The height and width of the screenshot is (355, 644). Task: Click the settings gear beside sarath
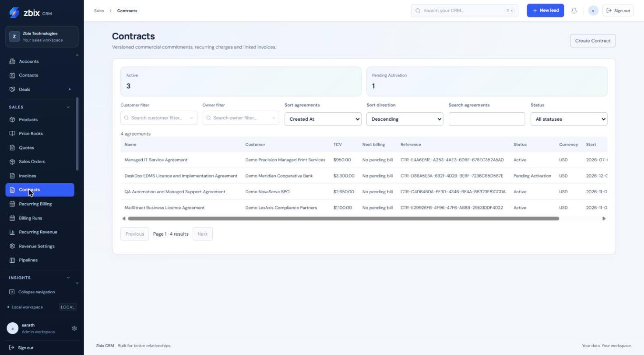click(x=74, y=328)
